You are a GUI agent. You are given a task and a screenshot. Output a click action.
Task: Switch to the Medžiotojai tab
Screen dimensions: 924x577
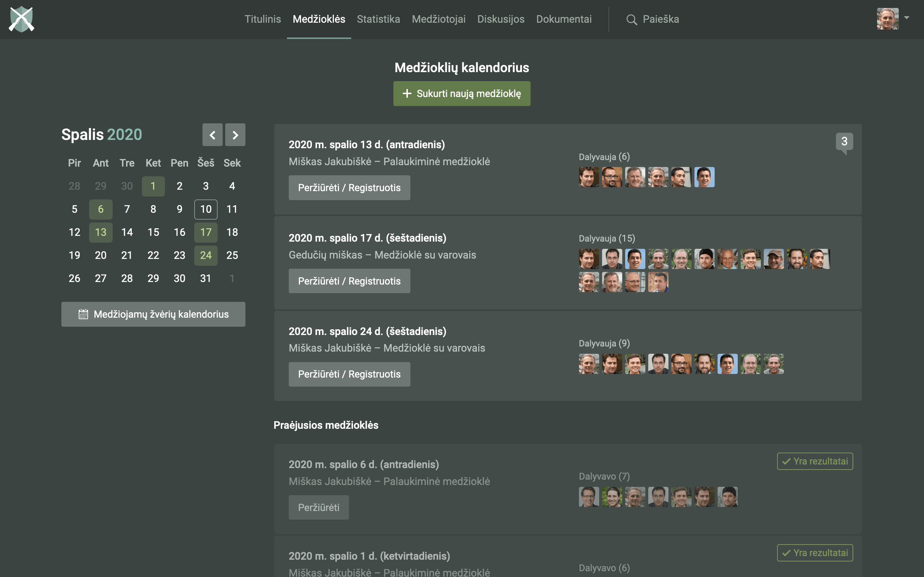(438, 19)
